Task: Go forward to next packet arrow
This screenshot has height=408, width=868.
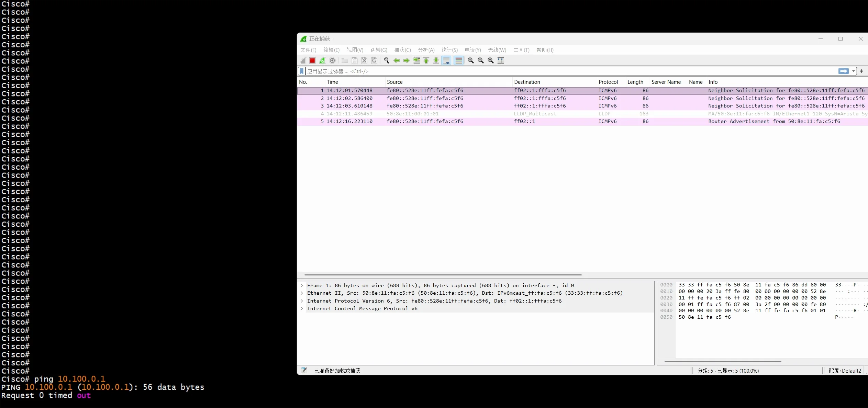Action: point(407,61)
